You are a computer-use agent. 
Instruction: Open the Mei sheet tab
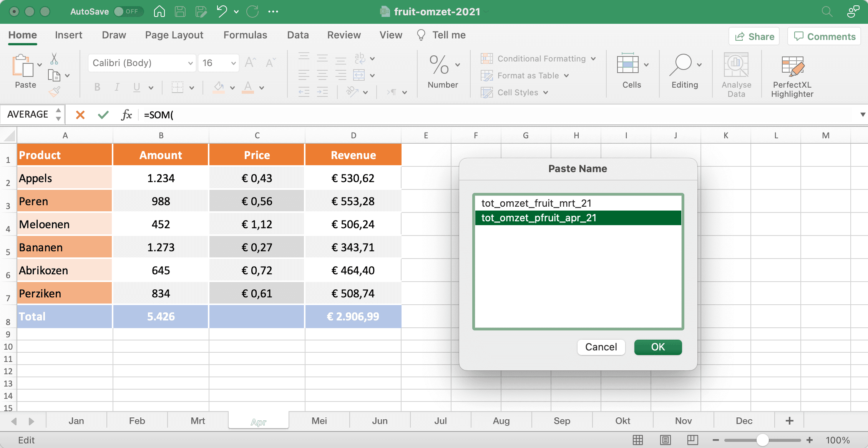point(319,420)
